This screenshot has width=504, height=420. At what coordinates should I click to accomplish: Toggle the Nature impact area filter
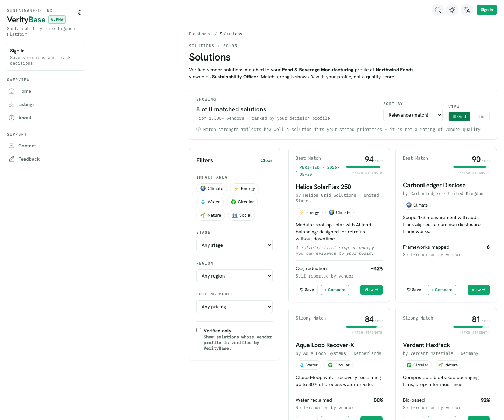point(211,215)
